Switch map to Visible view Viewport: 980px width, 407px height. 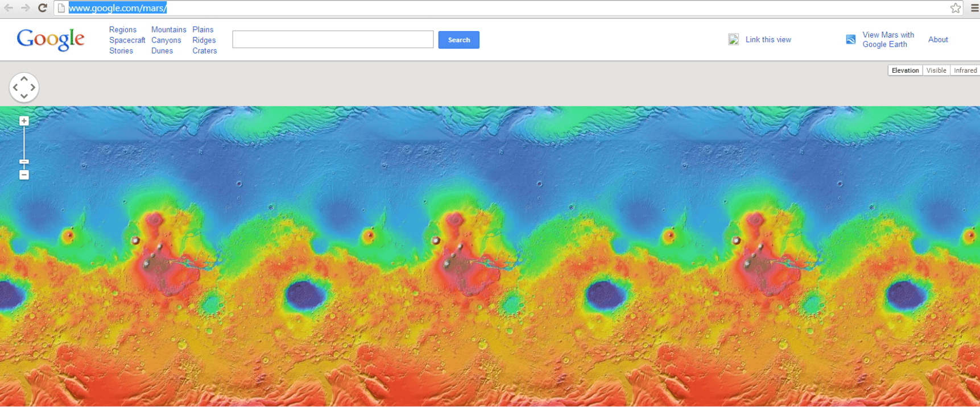click(x=936, y=70)
